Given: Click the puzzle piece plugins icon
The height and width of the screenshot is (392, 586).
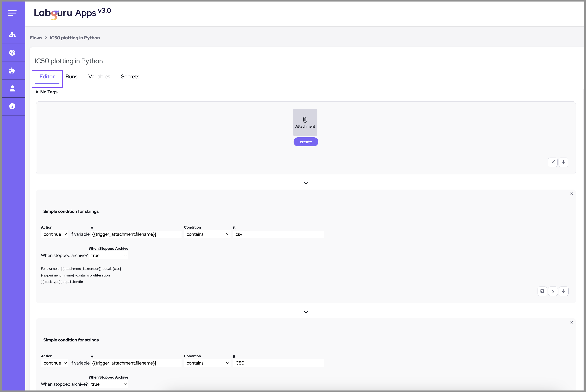Looking at the screenshot, I should point(12,70).
